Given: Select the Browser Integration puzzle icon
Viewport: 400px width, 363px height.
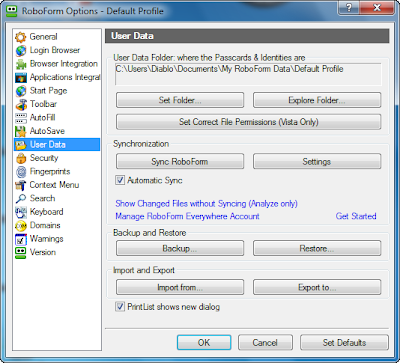Looking at the screenshot, I should pyautogui.click(x=21, y=64).
